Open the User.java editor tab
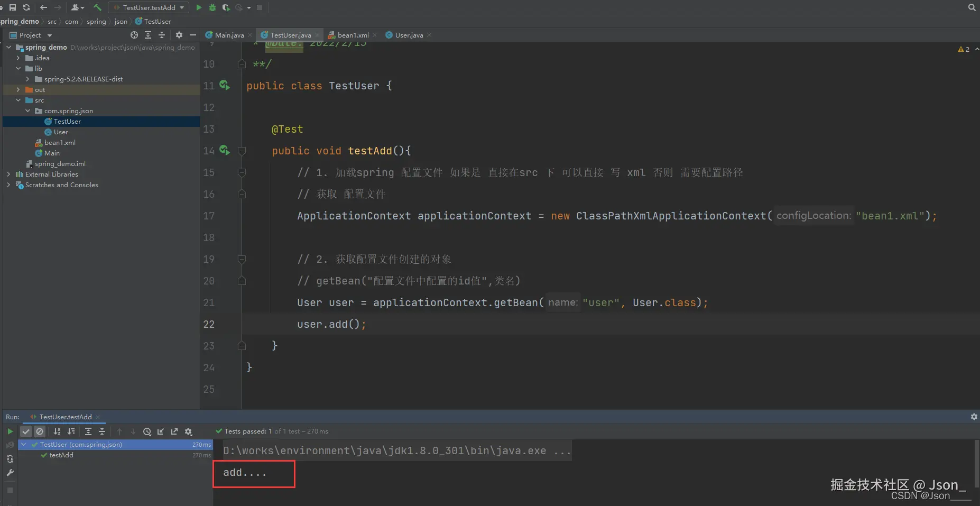 point(409,35)
